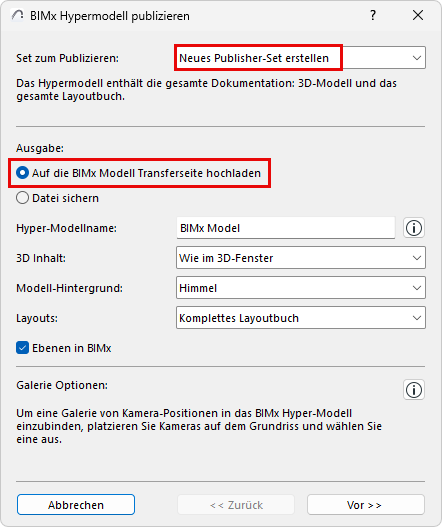Click the 'Abbrechen' button
This screenshot has height=527, width=442.
(x=76, y=505)
